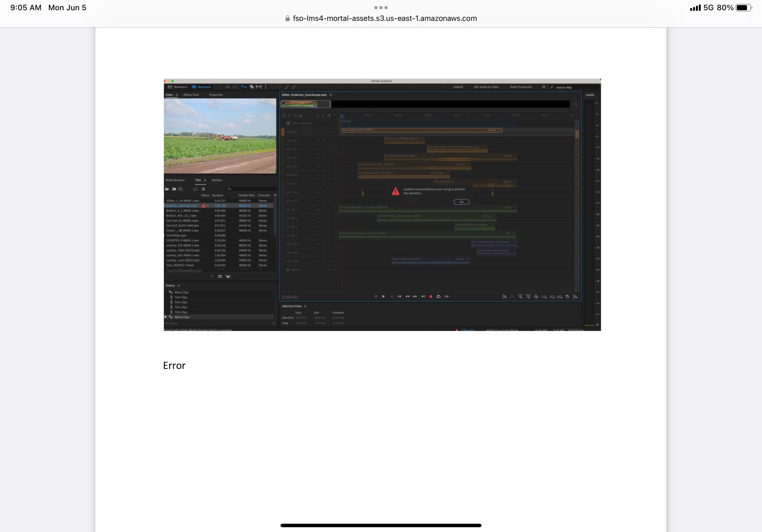
Task: Choose the Time Selection tool
Action: click(x=265, y=87)
